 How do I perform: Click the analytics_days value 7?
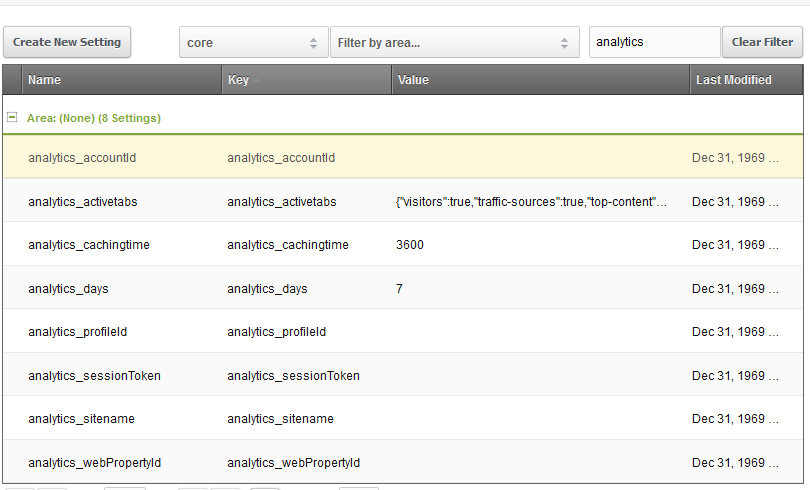[x=400, y=289]
